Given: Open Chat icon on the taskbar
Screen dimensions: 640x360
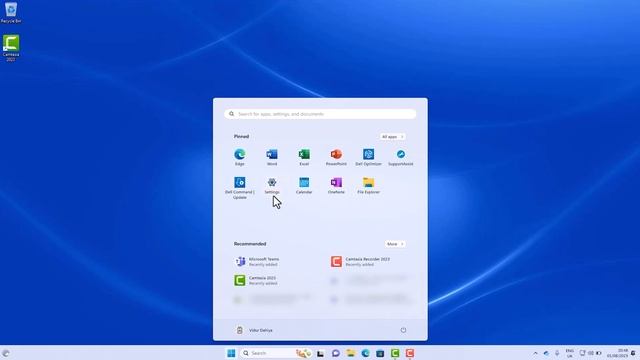Looking at the screenshot, I should click(336, 353).
